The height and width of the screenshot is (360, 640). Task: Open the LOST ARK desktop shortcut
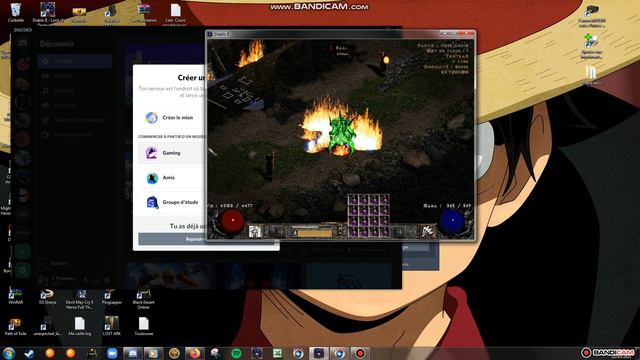click(x=111, y=326)
